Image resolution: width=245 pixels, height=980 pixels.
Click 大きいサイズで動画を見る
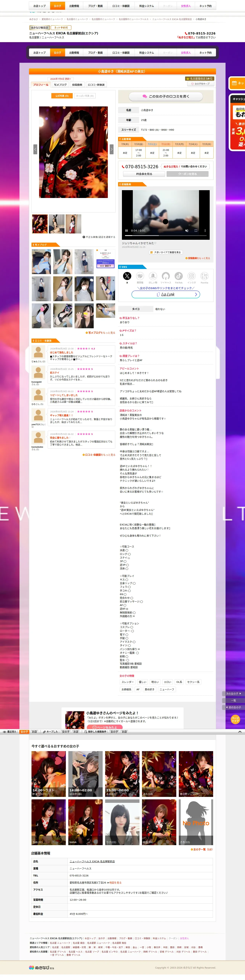point(166,252)
